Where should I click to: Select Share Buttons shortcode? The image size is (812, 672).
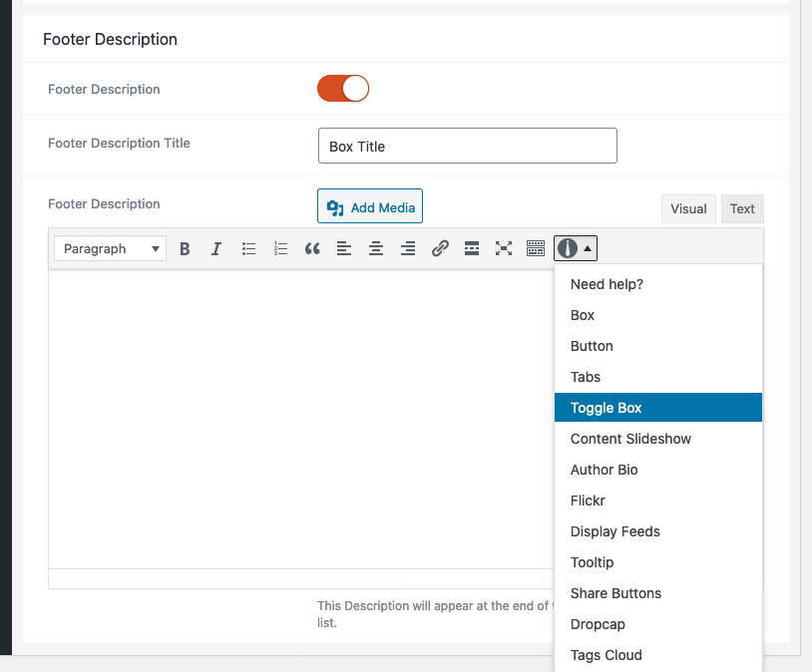[658, 593]
